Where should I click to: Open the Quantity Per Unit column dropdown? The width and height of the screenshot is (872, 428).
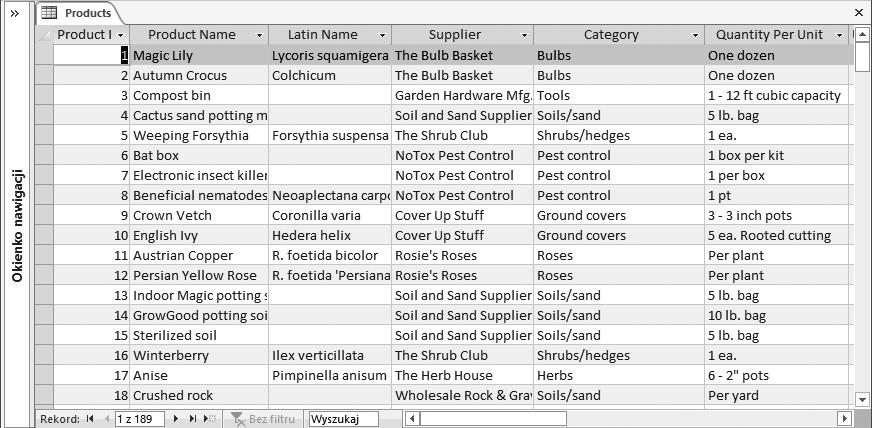click(x=839, y=35)
